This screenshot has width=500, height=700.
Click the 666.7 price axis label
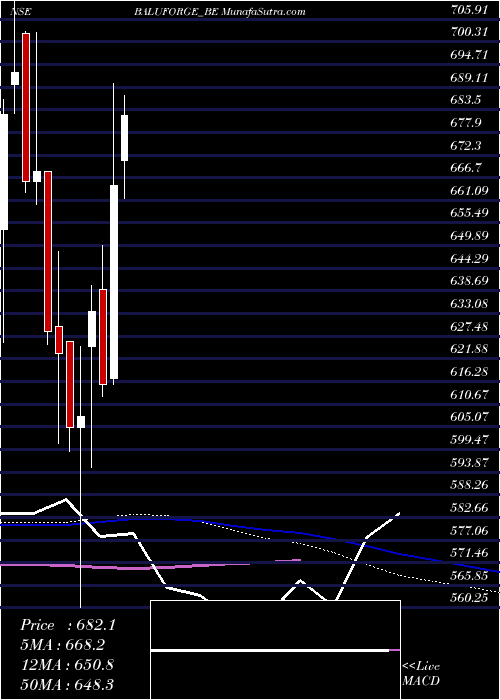[x=467, y=168]
